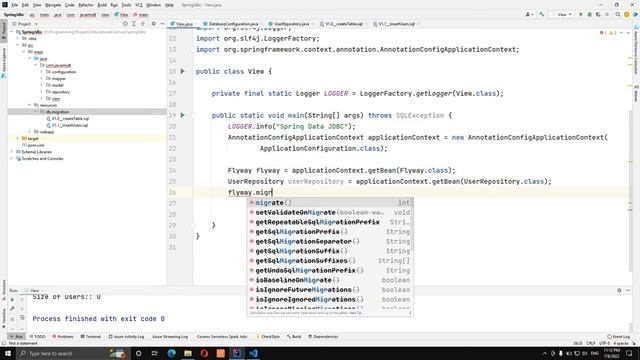Viewport: 640px width, 360px height.
Task: Click the Run arrow beside class View
Action: click(182, 71)
